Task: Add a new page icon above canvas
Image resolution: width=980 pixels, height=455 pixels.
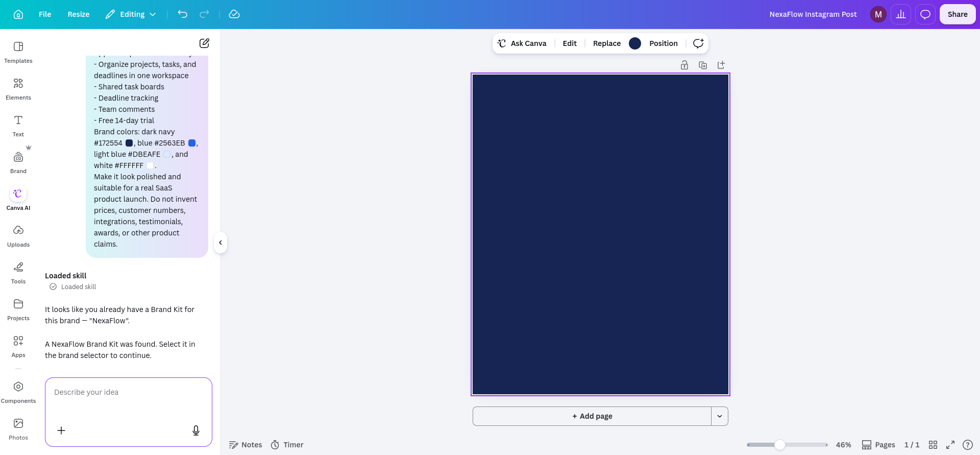Action: pos(721,65)
